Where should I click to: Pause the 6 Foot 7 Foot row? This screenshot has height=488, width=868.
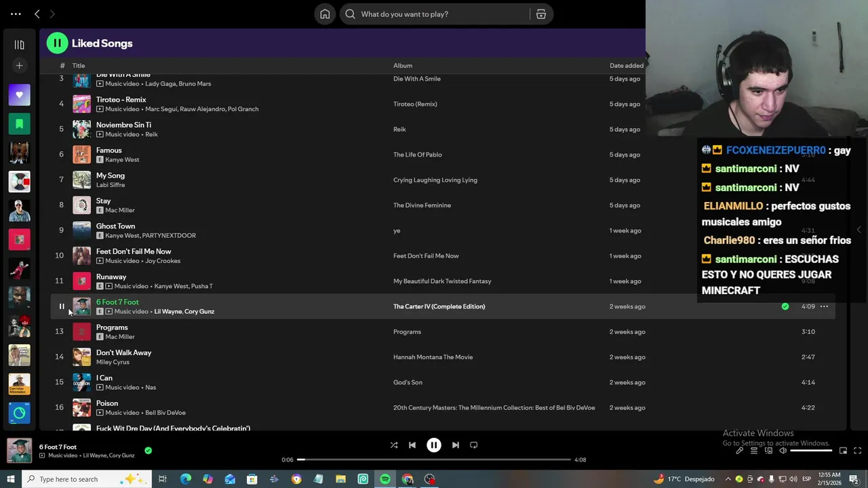pos(61,306)
